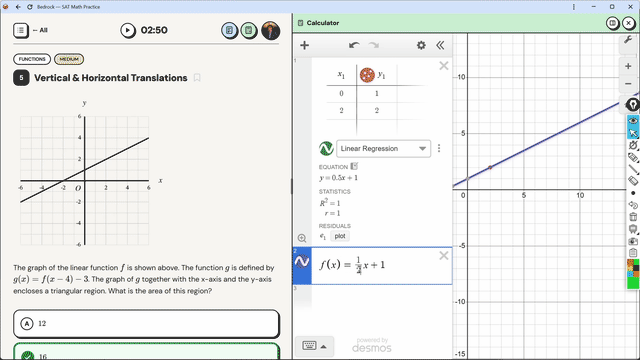
Task: Click table cell x1 value 0
Action: (341, 93)
